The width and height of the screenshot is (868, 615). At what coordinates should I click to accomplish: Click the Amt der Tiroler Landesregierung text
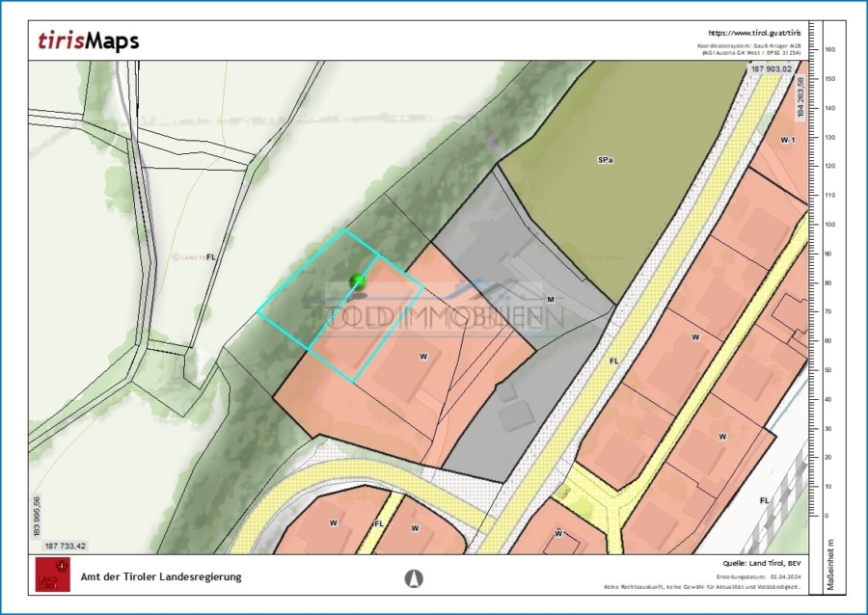click(161, 576)
